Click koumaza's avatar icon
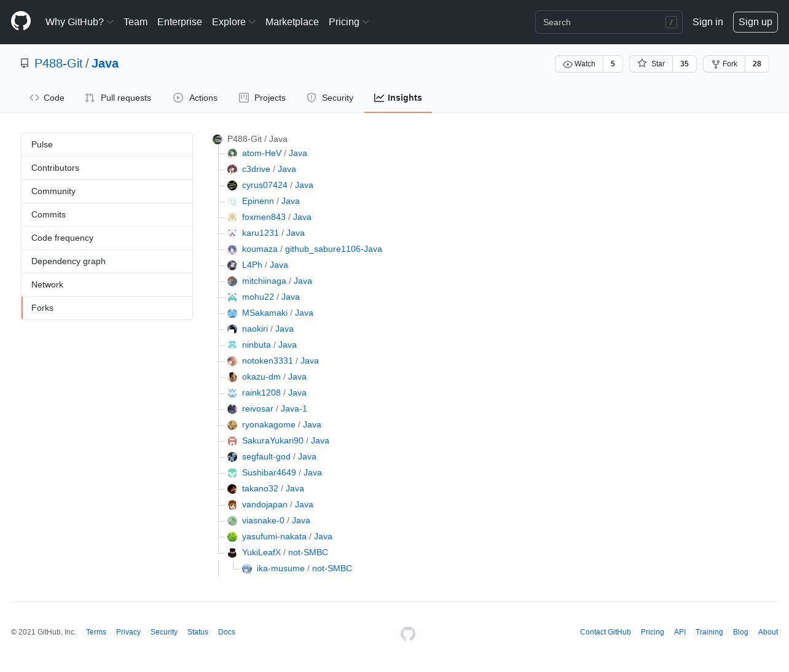The height and width of the screenshot is (672, 789). [x=232, y=249]
